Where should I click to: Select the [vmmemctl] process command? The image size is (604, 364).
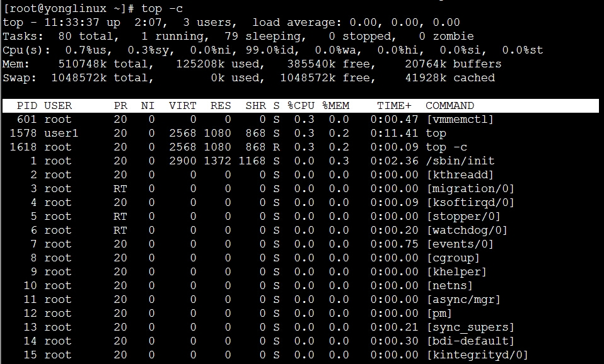(460, 119)
